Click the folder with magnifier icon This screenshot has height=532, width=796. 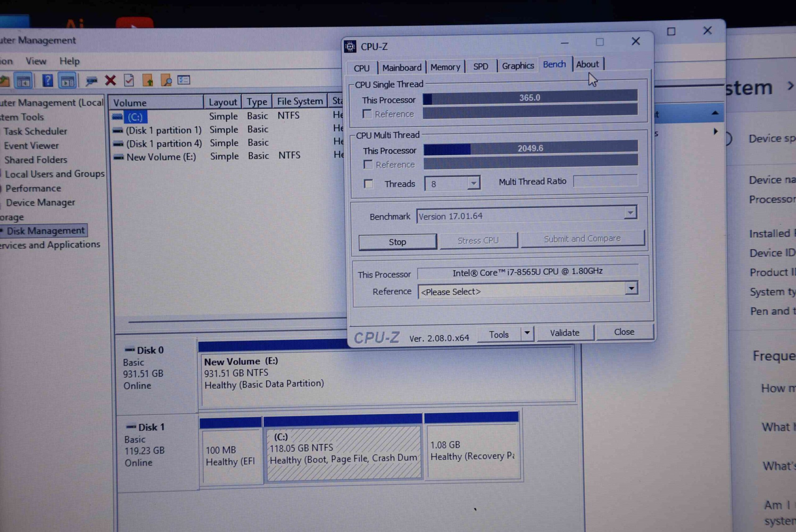[166, 81]
